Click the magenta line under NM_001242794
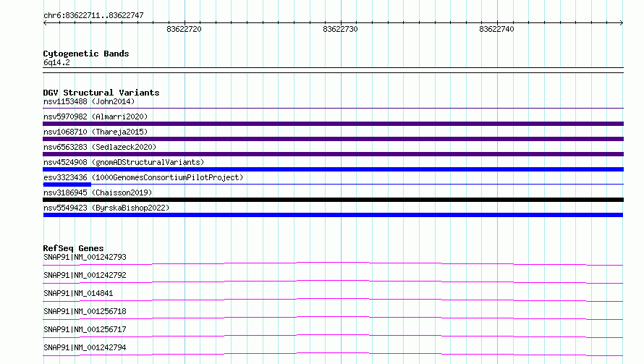 click(x=333, y=354)
